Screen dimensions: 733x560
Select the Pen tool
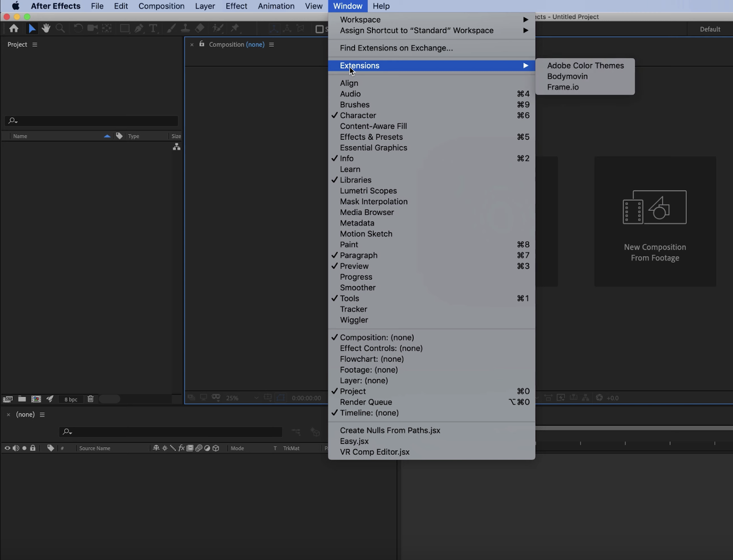pyautogui.click(x=139, y=28)
